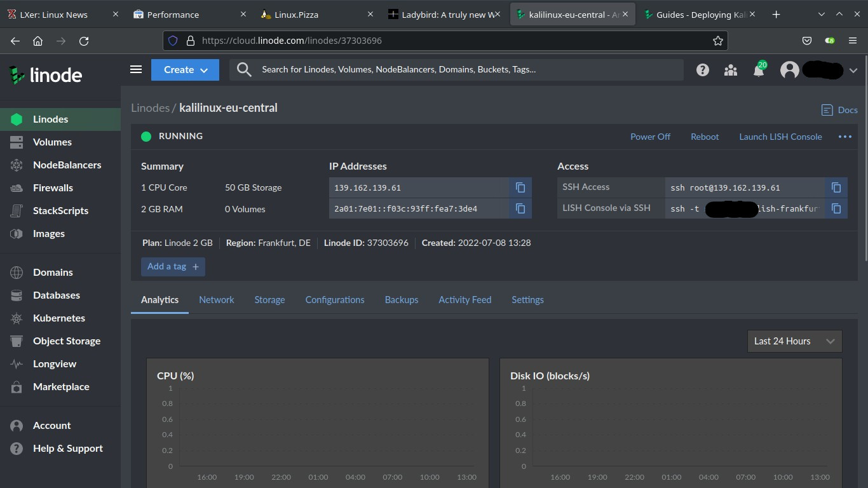Open the Linodes sidebar section
868x488 pixels.
point(60,119)
